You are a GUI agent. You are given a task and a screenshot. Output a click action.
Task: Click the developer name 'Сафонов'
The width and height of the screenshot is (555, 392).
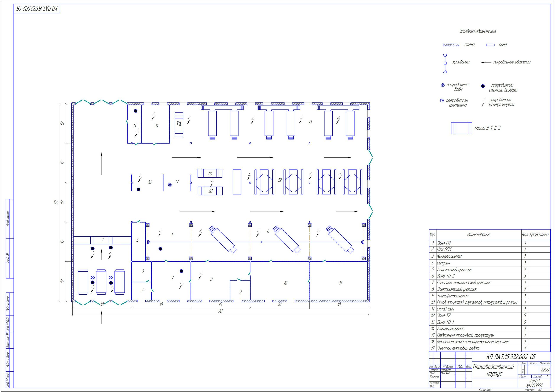pyautogui.click(x=446, y=370)
